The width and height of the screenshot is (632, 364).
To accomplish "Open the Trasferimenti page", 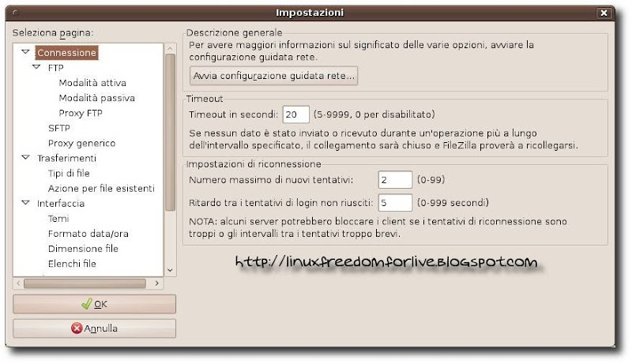I will click(x=66, y=158).
